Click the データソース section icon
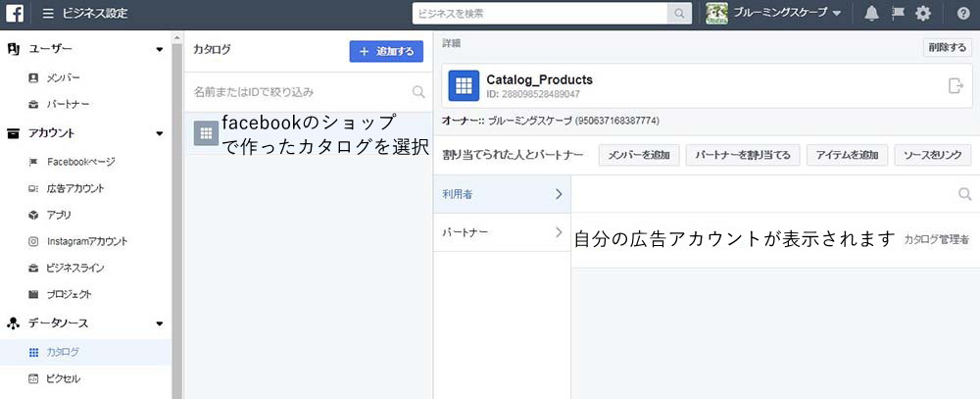The width and height of the screenshot is (980, 399). click(13, 324)
